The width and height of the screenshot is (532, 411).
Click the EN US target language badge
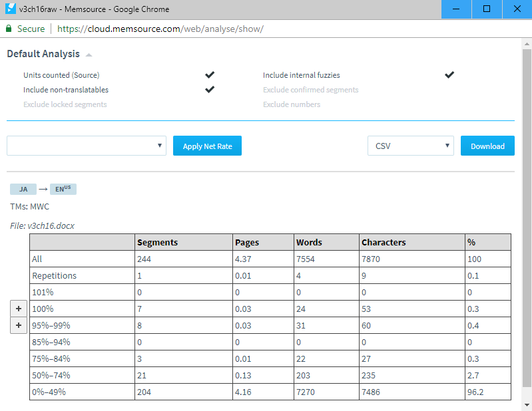point(63,190)
